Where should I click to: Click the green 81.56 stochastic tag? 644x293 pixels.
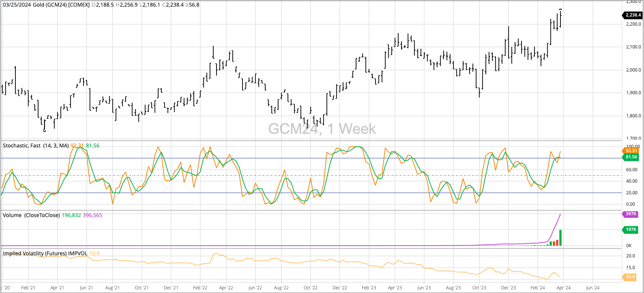click(x=631, y=157)
